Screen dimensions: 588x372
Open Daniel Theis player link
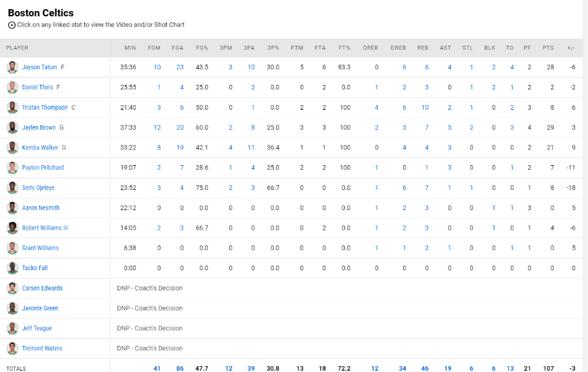click(37, 87)
